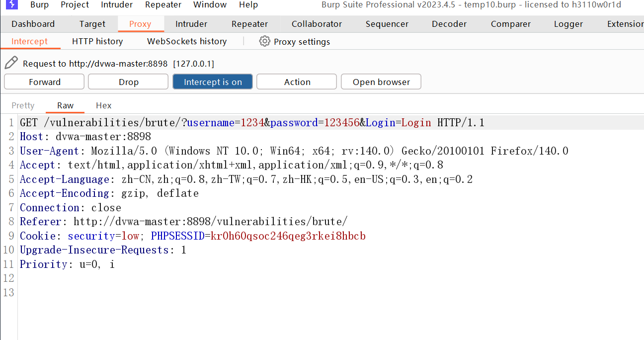Open the Collaborator tab
The width and height of the screenshot is (644, 340).
tap(317, 24)
